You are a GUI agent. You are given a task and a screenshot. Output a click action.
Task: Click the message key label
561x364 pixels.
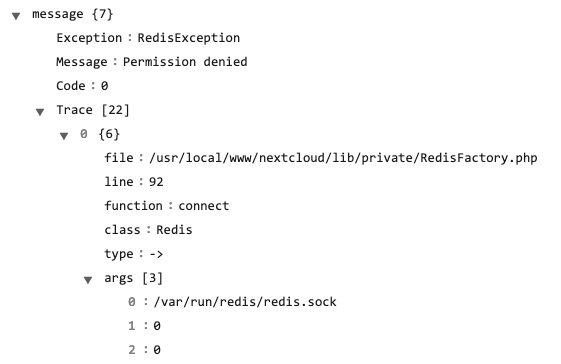pyautogui.click(x=58, y=14)
